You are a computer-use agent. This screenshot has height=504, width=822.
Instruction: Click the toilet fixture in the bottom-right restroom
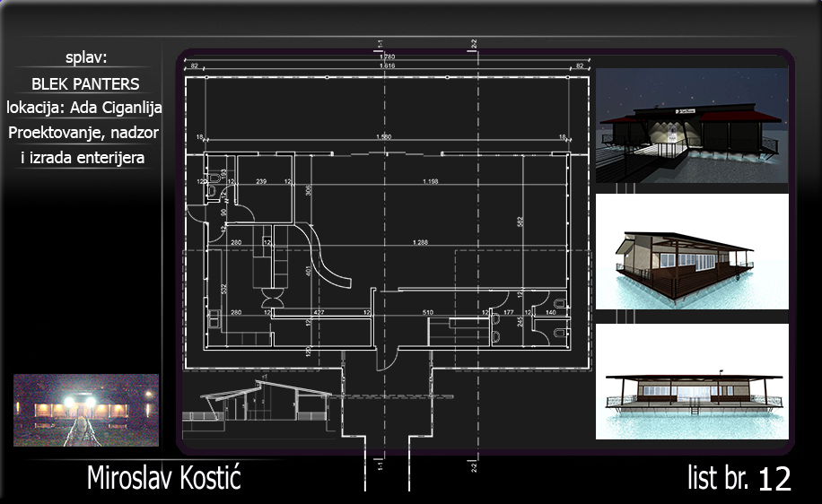click(559, 331)
